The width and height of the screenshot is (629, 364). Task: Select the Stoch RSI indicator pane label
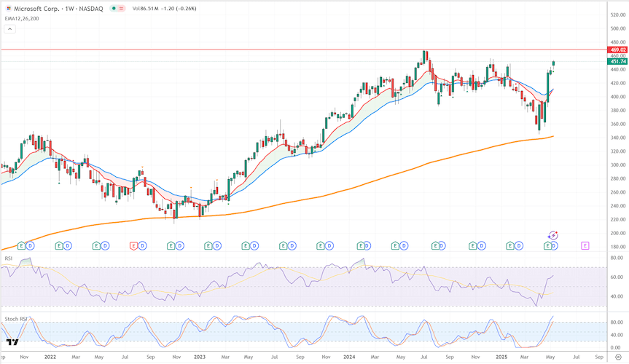click(x=16, y=319)
